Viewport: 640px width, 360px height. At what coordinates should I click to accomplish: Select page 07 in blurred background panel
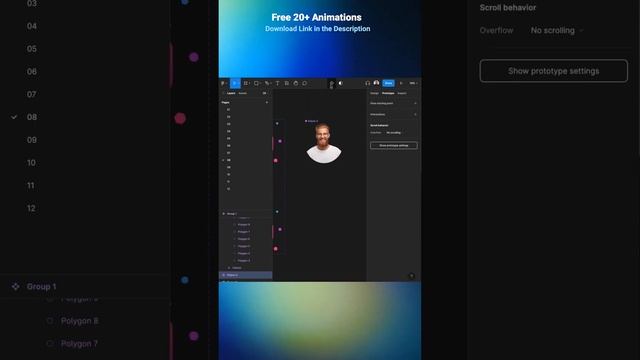[32, 95]
